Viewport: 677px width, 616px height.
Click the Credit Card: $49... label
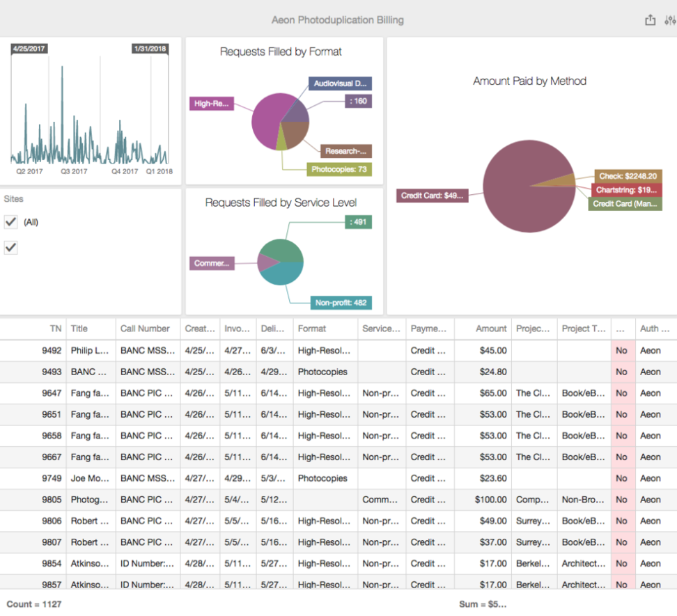(431, 196)
